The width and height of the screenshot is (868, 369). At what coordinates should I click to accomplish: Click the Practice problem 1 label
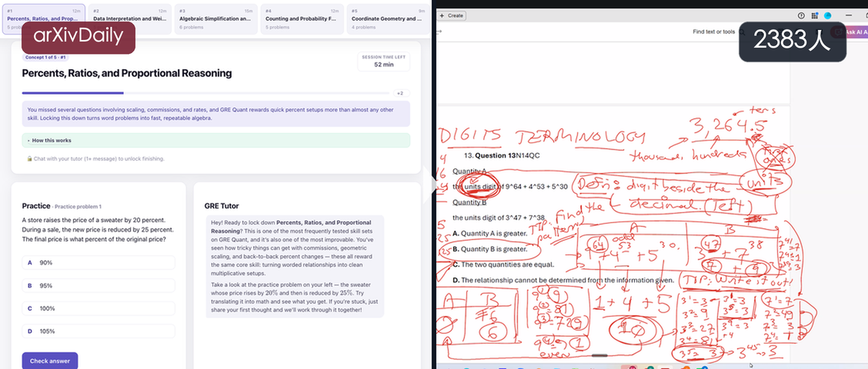[78, 206]
